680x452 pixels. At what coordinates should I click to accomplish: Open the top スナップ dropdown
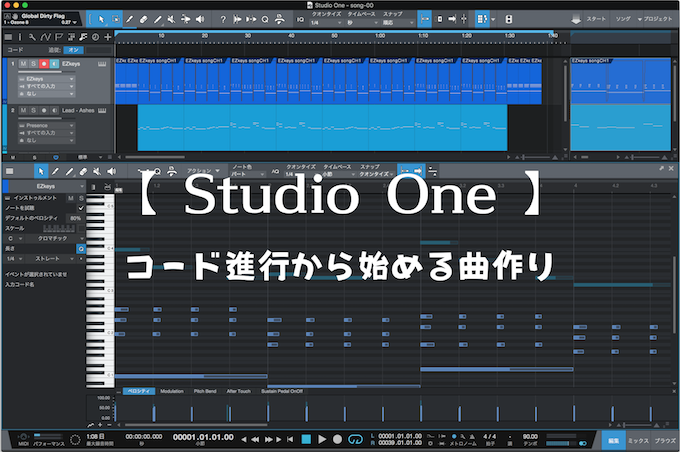[398, 23]
